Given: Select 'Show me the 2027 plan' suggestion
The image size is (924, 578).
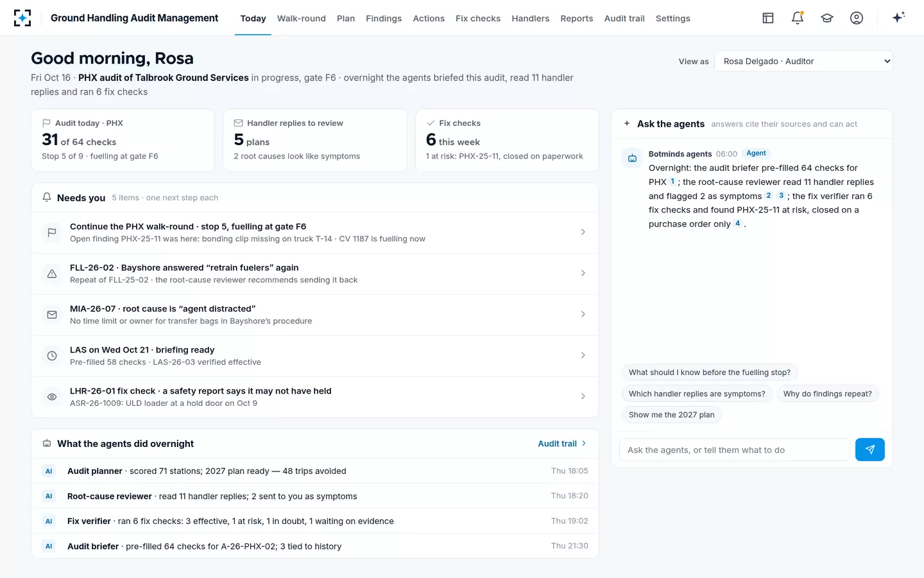Looking at the screenshot, I should point(671,415).
